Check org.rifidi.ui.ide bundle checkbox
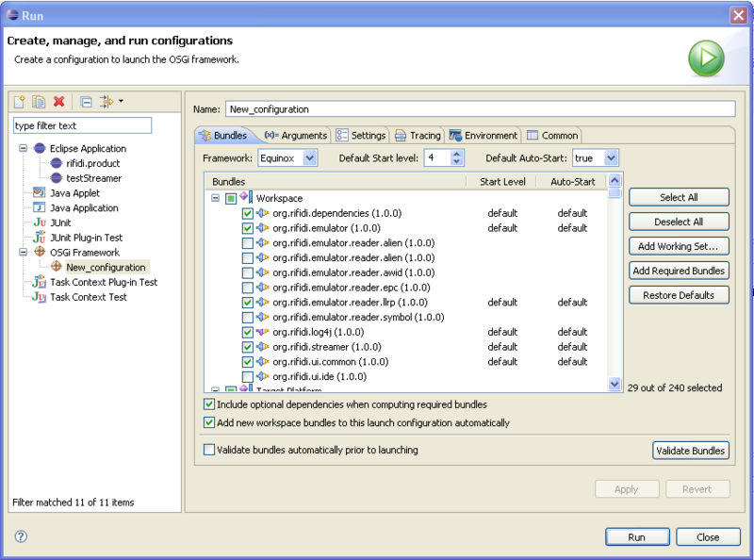 (x=247, y=377)
